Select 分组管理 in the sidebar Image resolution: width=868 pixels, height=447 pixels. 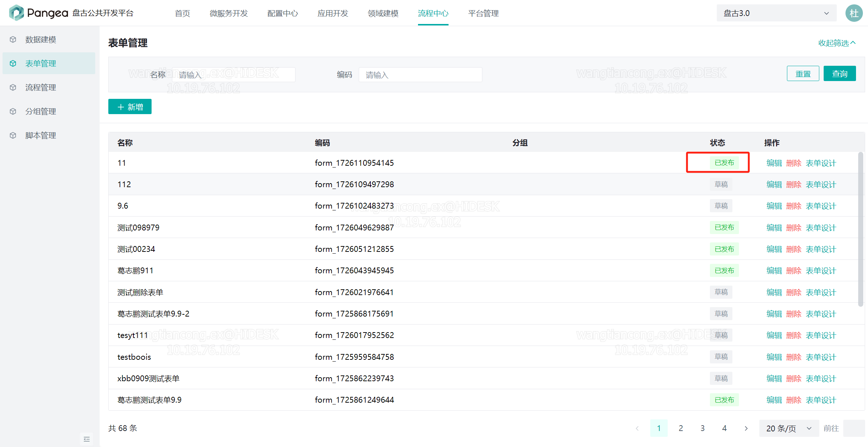[x=49, y=111]
